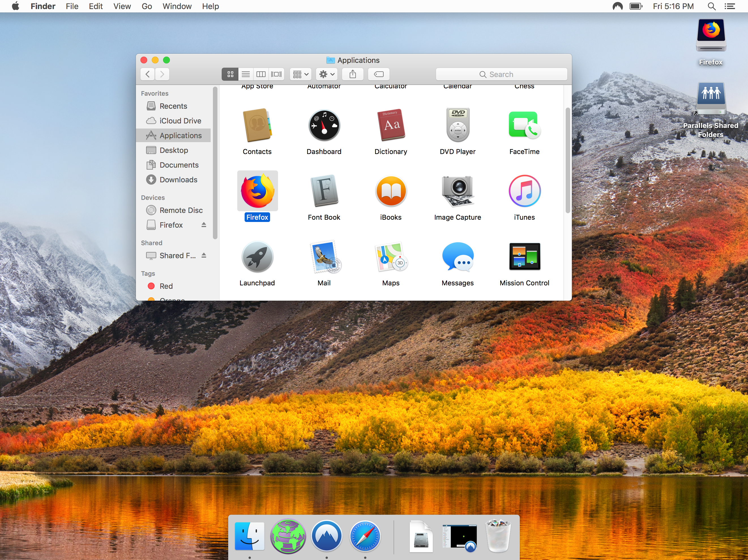Screen dimensions: 748x560
Task: Open Notification Center in the menu bar
Action: (730, 6)
